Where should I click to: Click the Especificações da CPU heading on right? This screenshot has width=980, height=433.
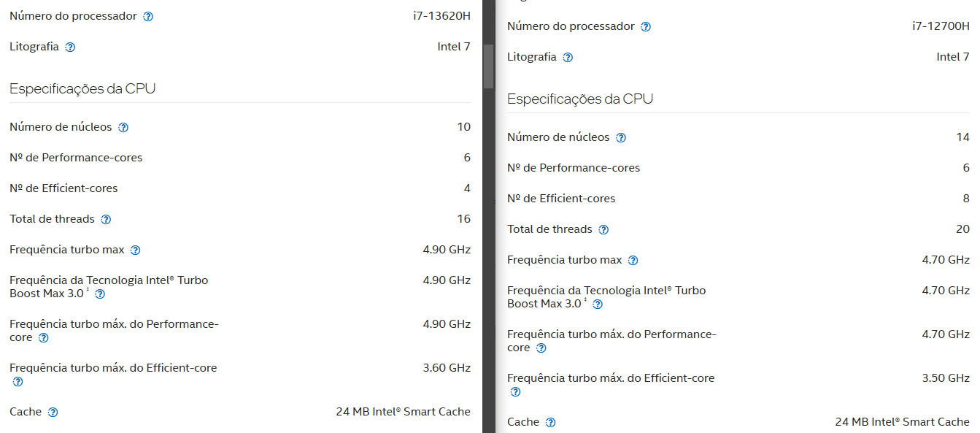point(580,99)
